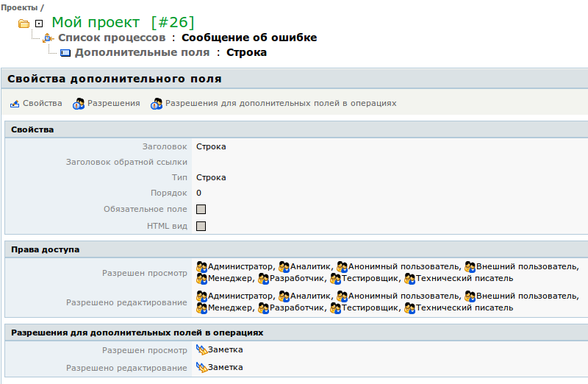Click Аналитик role icon in Разрешен просмотр row

pyautogui.click(x=284, y=267)
